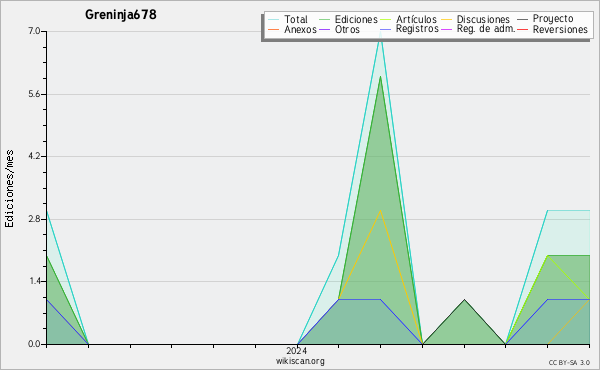
Task: Click the cyan Total legend line marker
Action: (x=274, y=20)
